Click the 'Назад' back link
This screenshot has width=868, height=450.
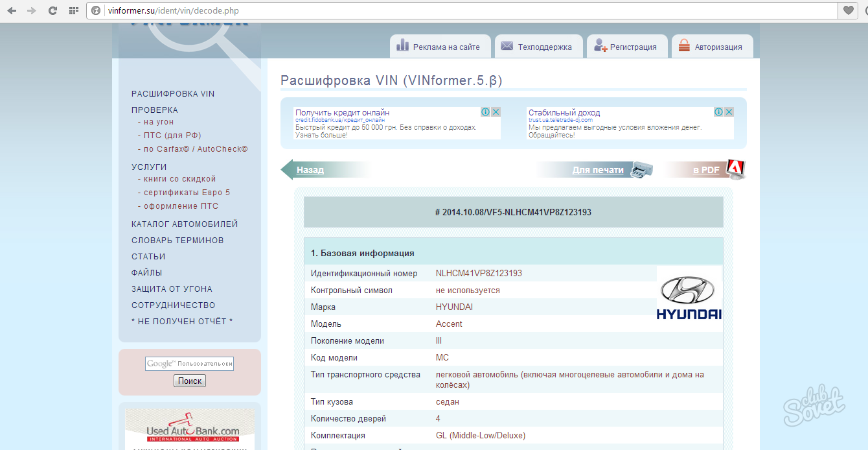click(x=310, y=170)
